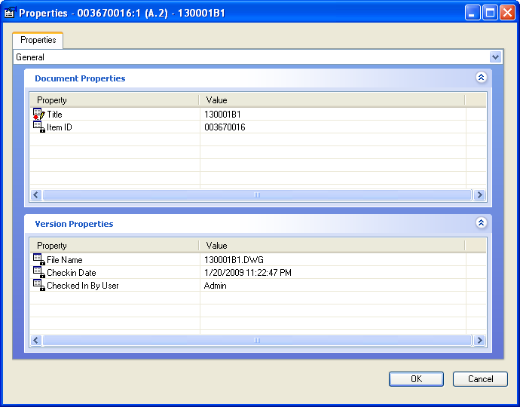Click Version Properties horizontal scrollbar thumb
This screenshot has height=407, width=520.
tap(257, 340)
